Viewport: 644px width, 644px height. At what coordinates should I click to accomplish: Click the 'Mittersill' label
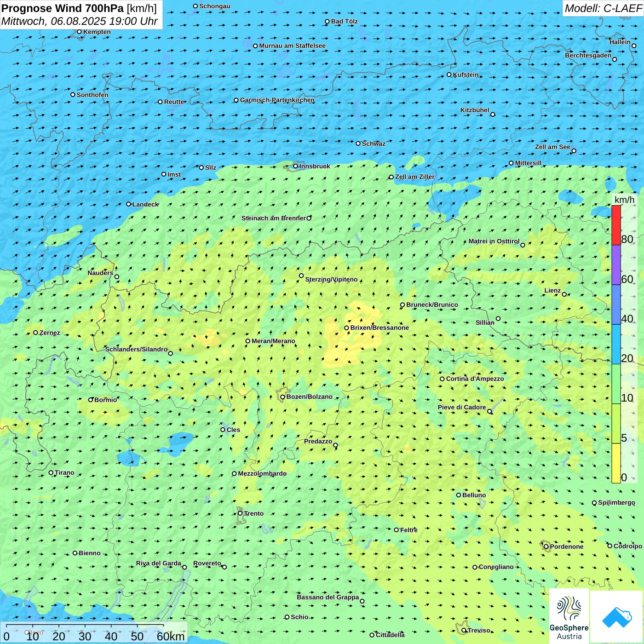pyautogui.click(x=529, y=163)
